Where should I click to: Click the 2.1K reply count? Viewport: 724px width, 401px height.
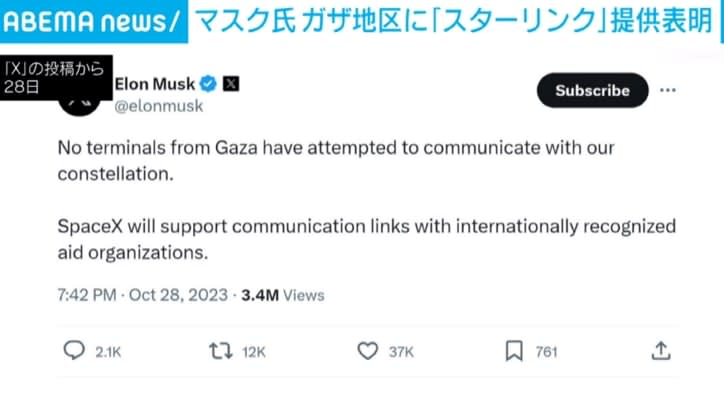click(x=109, y=351)
